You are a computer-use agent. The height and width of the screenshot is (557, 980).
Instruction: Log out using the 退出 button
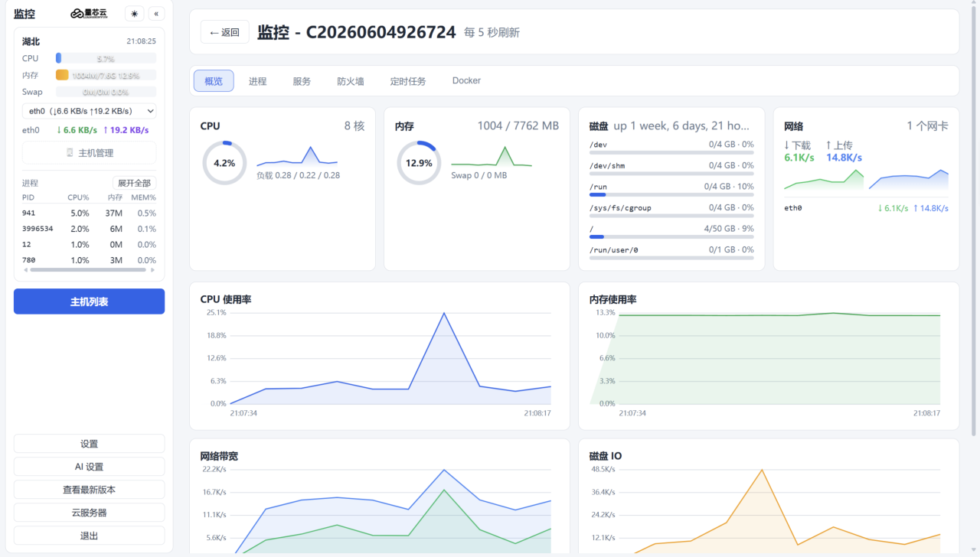[x=89, y=536]
